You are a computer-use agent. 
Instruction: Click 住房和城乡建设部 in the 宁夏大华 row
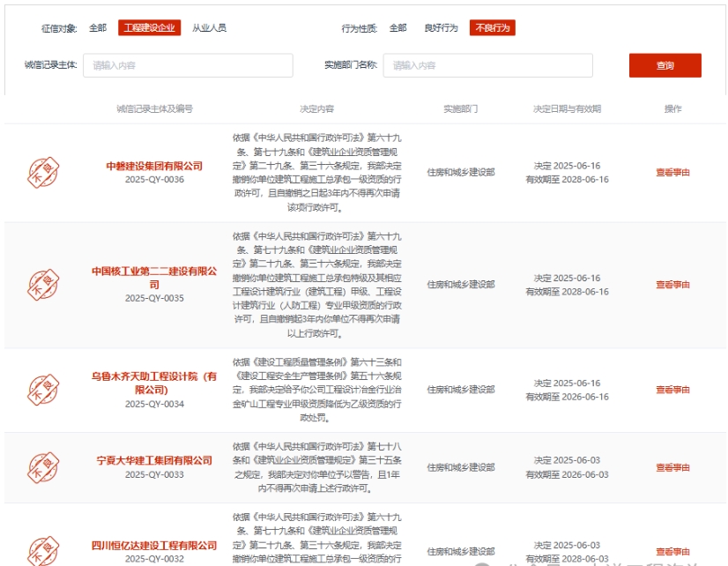tap(461, 467)
